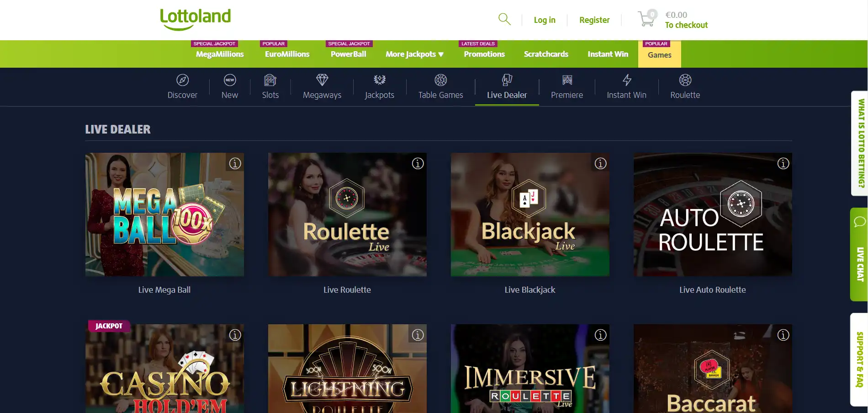
Task: Show info for Immersive Roulette
Action: point(601,335)
